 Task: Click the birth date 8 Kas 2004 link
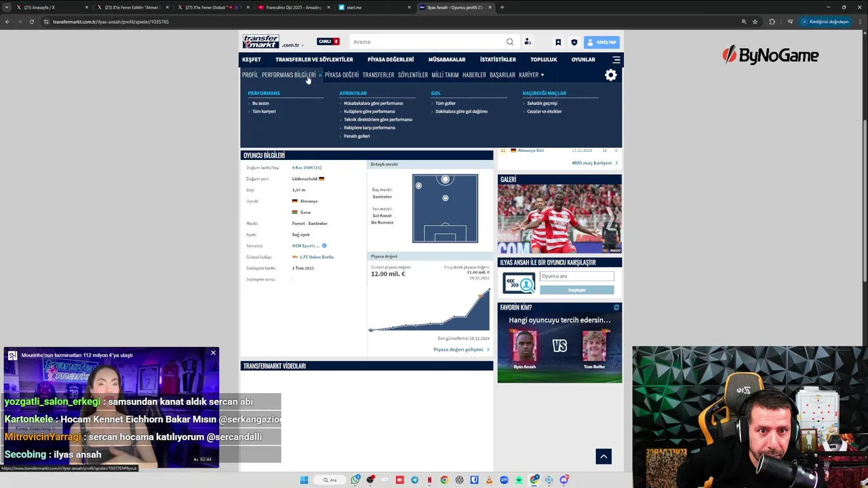[307, 167]
